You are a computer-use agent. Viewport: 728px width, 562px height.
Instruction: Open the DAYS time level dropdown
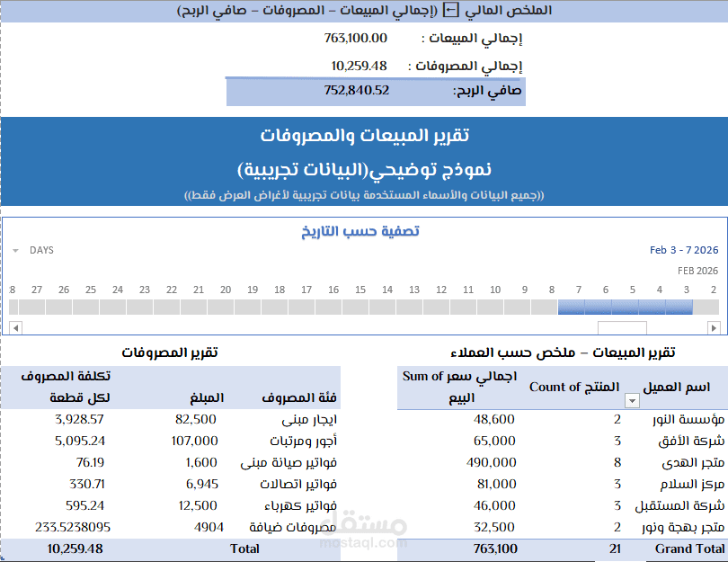coord(15,251)
